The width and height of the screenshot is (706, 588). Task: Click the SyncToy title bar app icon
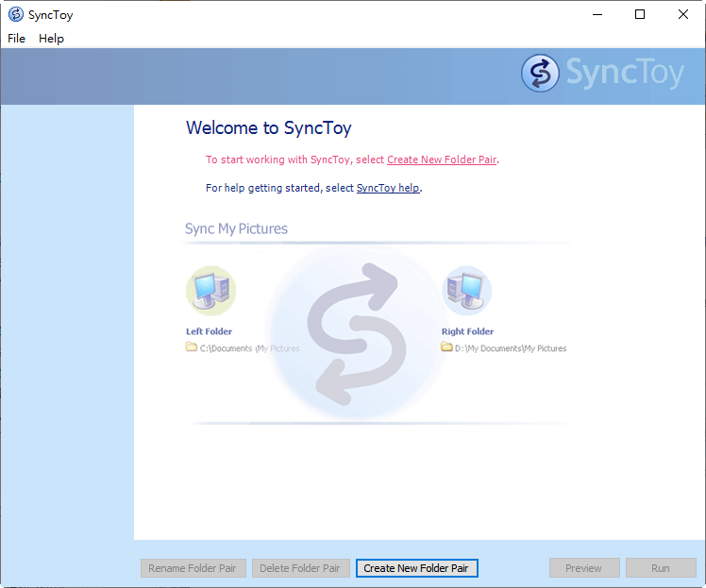tap(16, 14)
